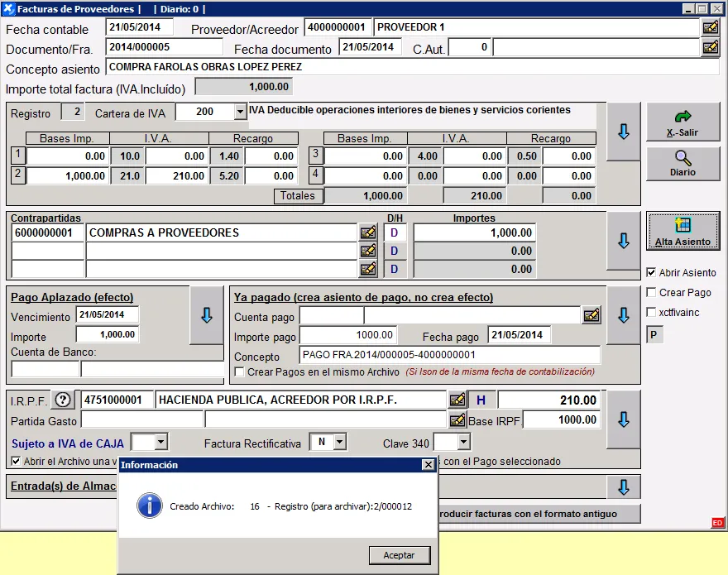This screenshot has height=575, width=728.
Task: Close the Información dialog with X
Action: coord(428,465)
